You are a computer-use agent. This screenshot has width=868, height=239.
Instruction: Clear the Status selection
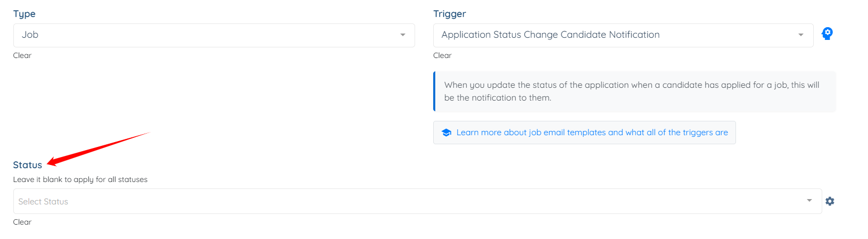[x=22, y=222]
